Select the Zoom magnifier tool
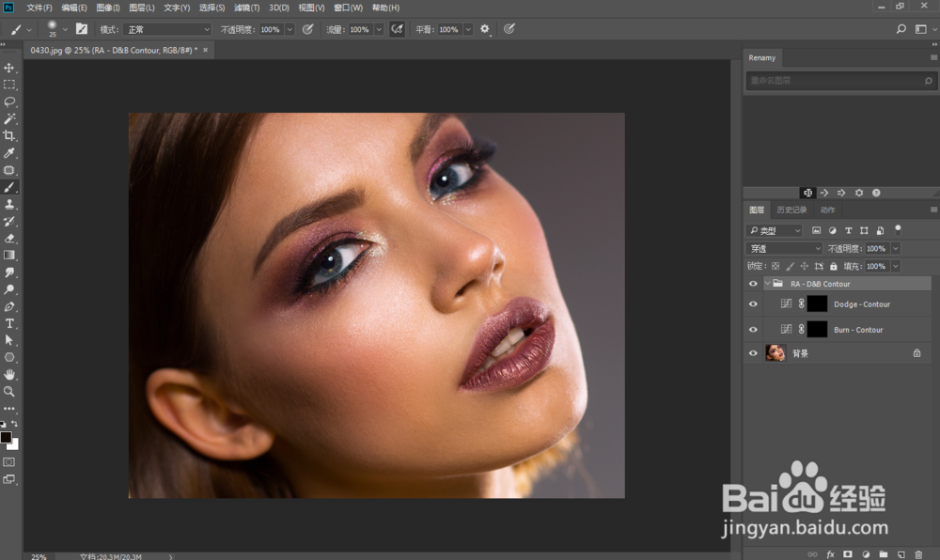This screenshot has width=940, height=560. tap(9, 391)
